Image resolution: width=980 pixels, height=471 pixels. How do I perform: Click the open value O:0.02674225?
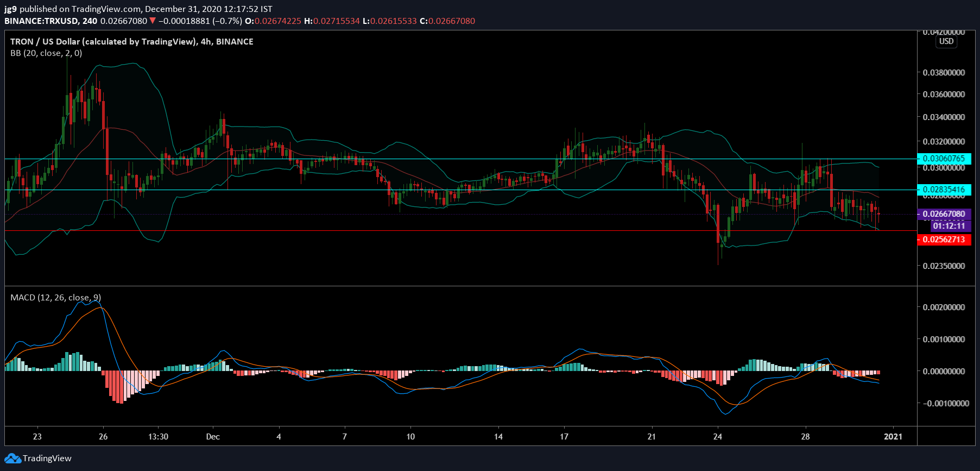pos(273,21)
